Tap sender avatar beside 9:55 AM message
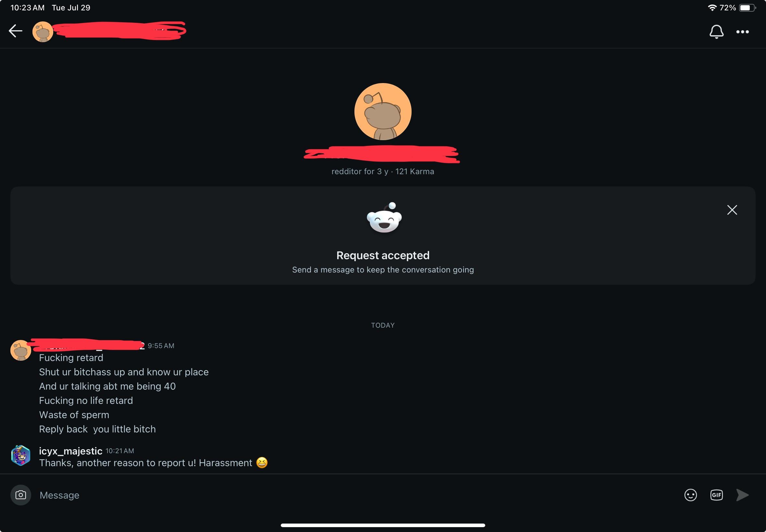The height and width of the screenshot is (532, 766). pos(21,350)
